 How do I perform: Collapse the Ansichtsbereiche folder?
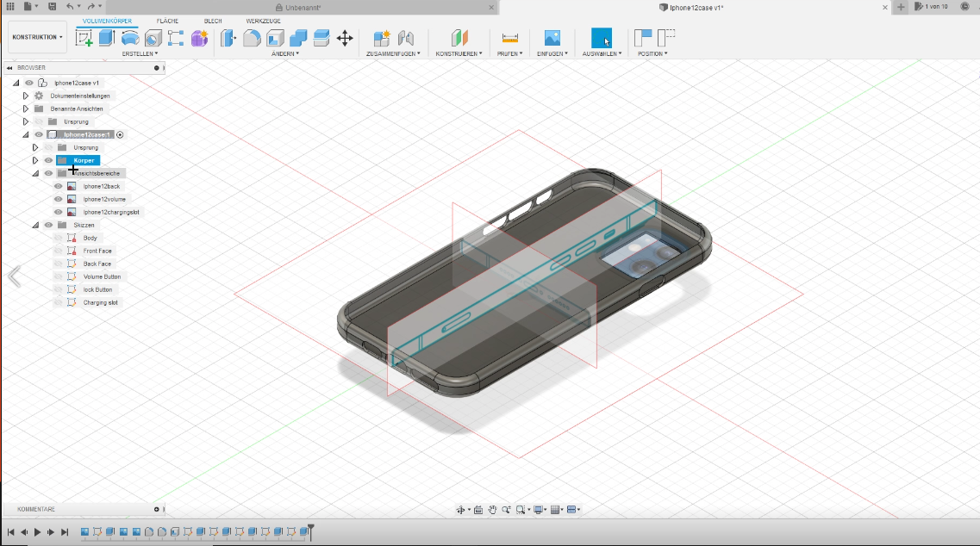(x=35, y=173)
